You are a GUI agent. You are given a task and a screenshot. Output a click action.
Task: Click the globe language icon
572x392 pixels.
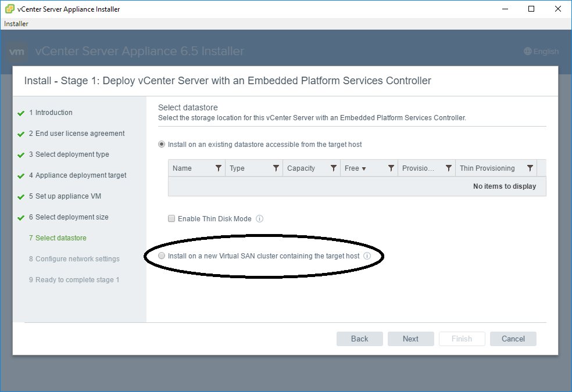[x=527, y=51]
